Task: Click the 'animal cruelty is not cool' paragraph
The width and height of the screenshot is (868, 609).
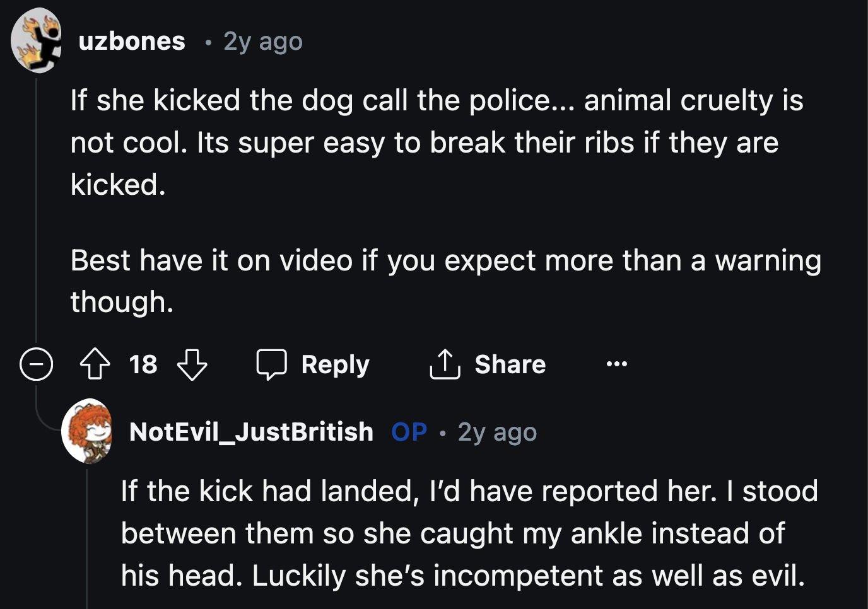Action: point(435,142)
